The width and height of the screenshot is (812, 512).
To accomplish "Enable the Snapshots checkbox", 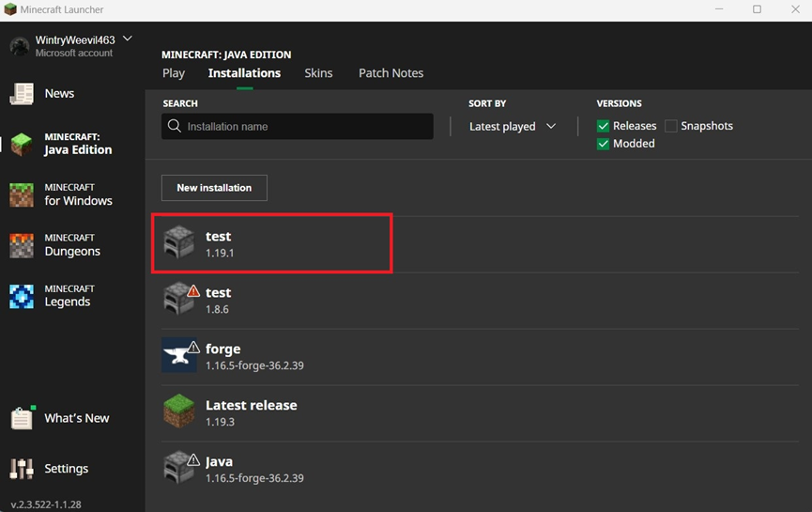I will pyautogui.click(x=670, y=126).
